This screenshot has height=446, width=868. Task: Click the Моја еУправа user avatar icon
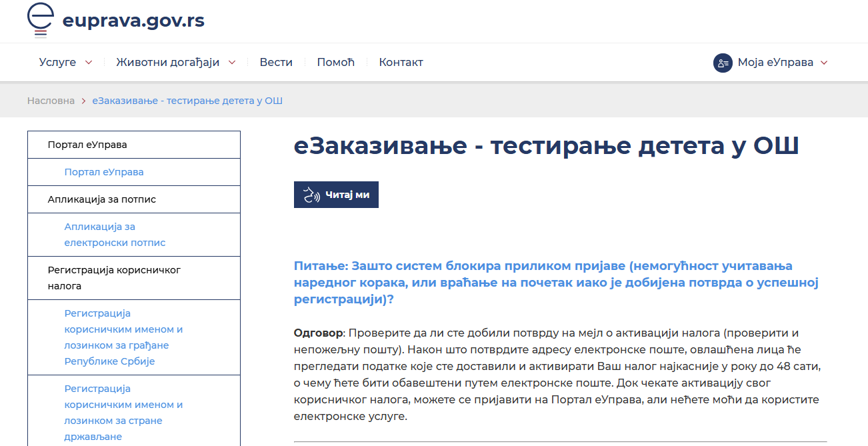723,63
